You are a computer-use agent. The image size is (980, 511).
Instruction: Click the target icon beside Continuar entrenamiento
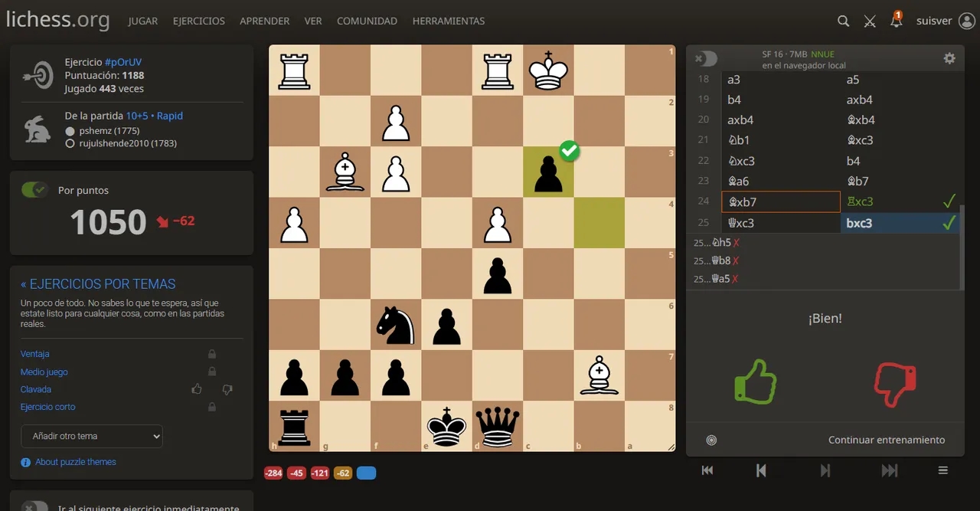[x=711, y=440]
